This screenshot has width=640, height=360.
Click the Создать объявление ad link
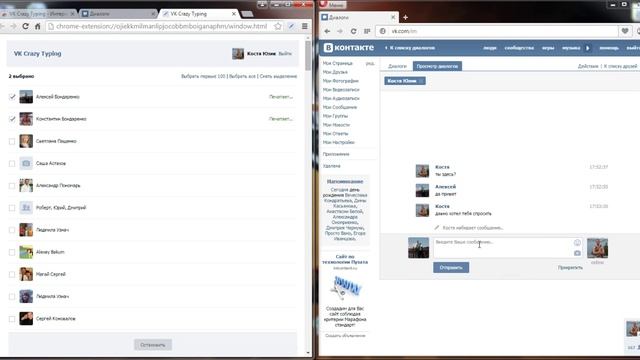[345, 336]
